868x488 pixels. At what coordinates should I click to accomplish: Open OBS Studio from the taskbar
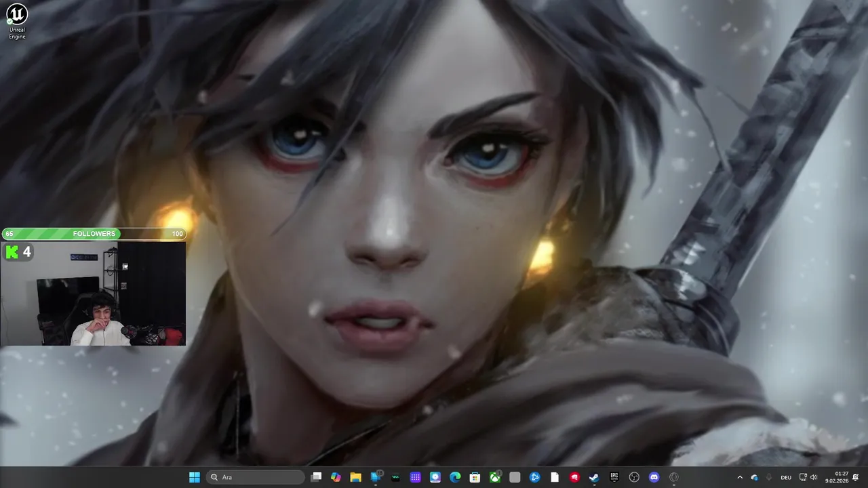[634, 477]
